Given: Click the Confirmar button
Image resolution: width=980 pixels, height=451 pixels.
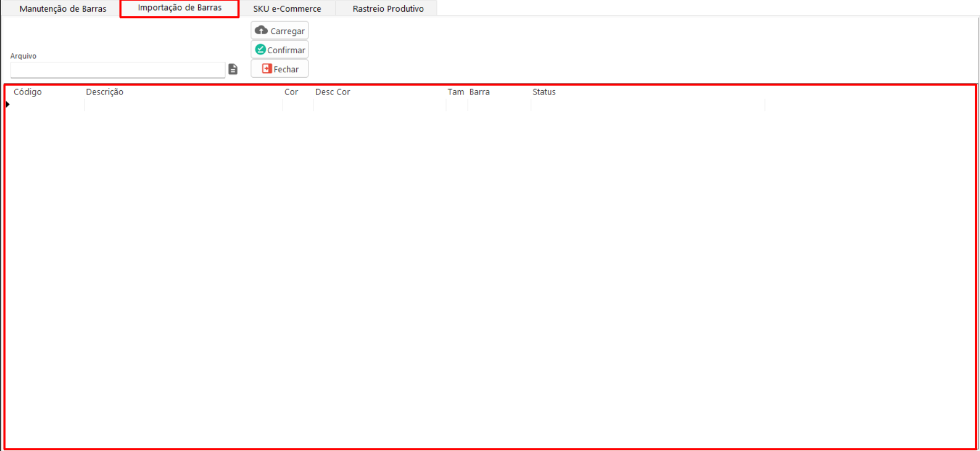Looking at the screenshot, I should [279, 50].
